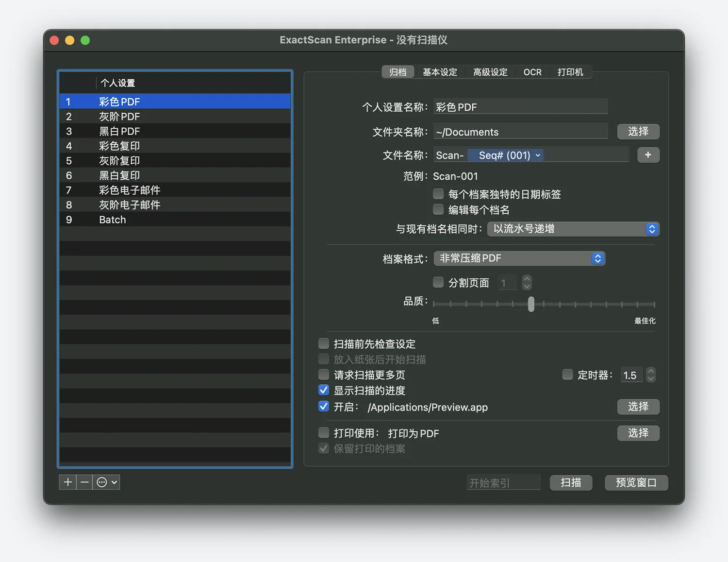Click the remove profile minus icon
Viewport: 728px width, 562px height.
(84, 482)
